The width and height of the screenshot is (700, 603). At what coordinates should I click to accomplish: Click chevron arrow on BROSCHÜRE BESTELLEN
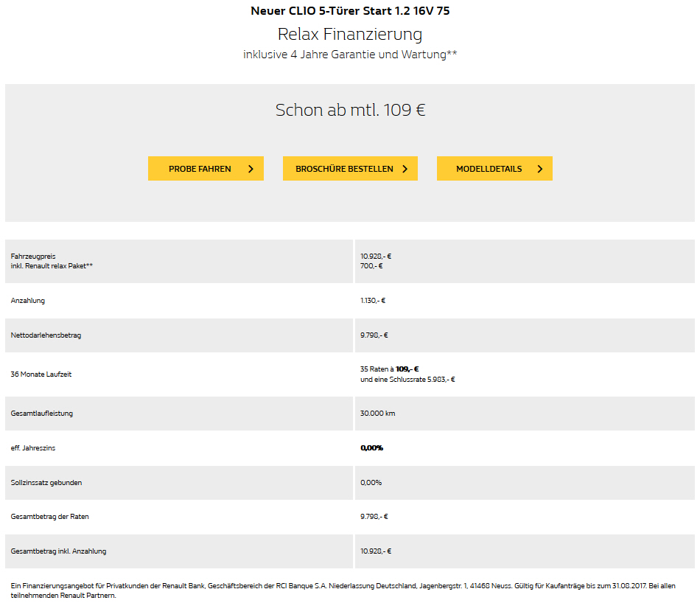pyautogui.click(x=405, y=169)
